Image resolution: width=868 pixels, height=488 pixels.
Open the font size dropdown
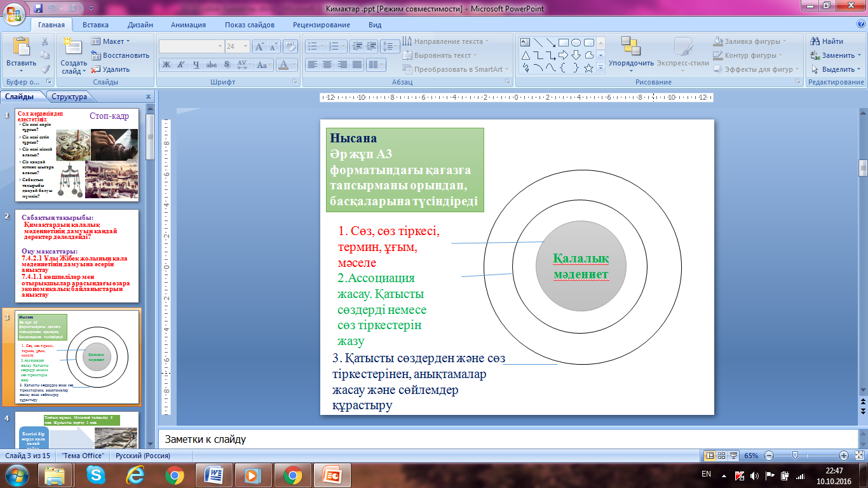(x=246, y=46)
